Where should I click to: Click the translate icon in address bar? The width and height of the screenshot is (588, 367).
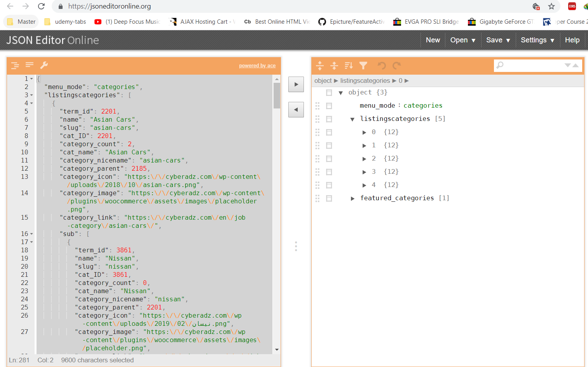pos(536,6)
